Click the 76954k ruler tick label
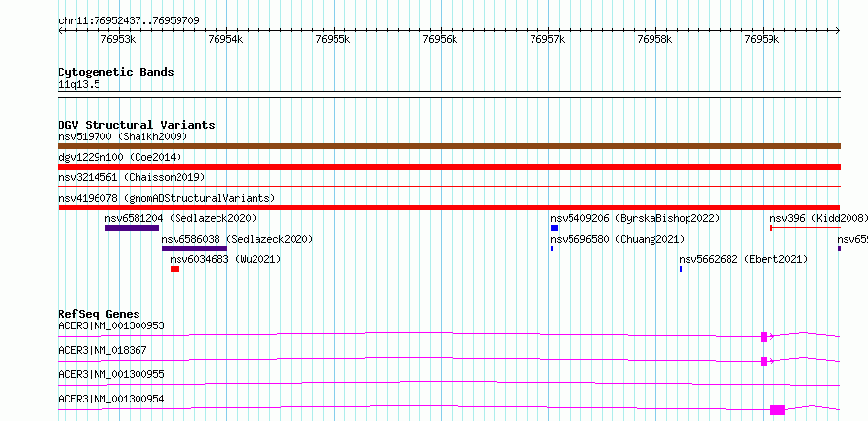 [224, 39]
